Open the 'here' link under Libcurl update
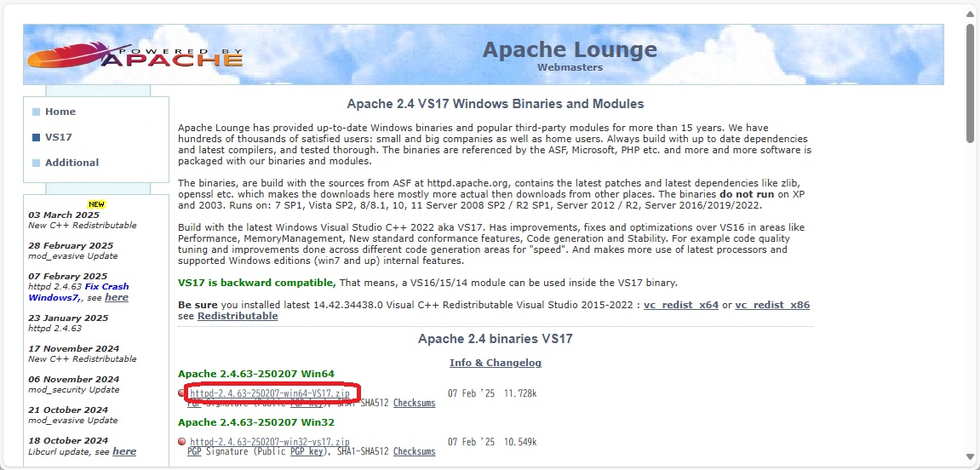The image size is (980, 470). (124, 451)
